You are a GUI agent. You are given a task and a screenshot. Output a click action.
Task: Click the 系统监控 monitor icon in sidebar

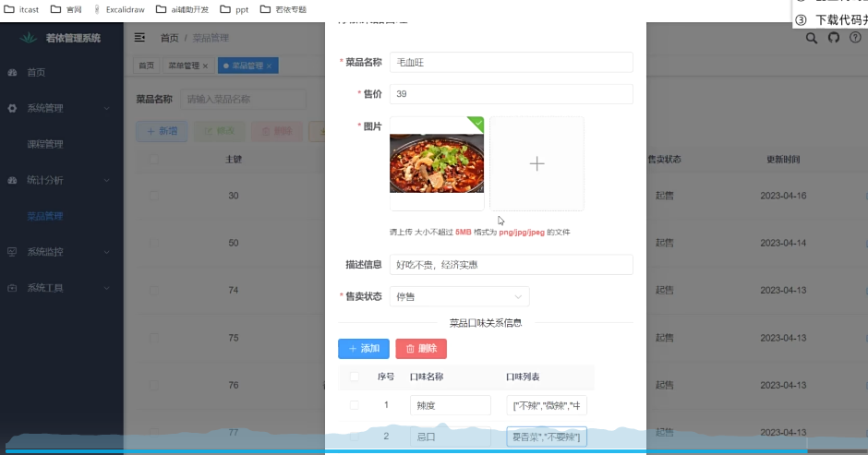[12, 252]
